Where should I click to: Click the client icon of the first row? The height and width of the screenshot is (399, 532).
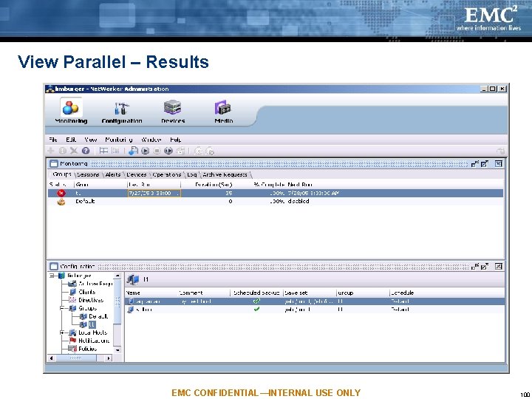(x=131, y=301)
